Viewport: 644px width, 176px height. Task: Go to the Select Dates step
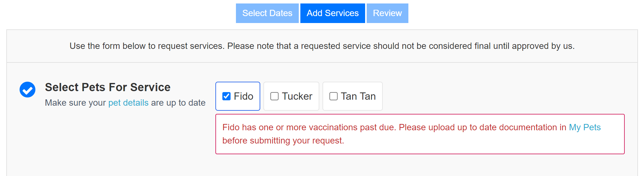tap(267, 13)
